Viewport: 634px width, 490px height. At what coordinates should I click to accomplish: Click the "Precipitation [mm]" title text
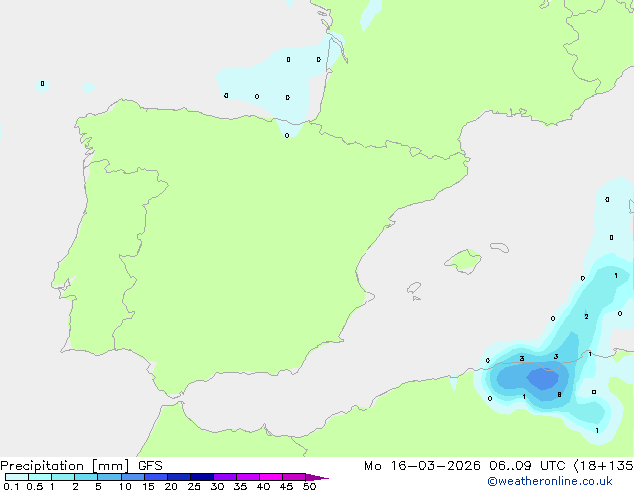pyautogui.click(x=65, y=466)
